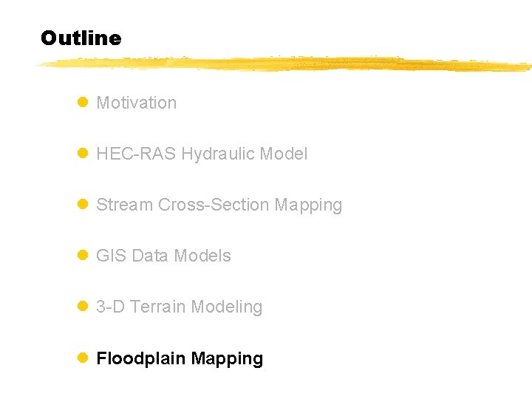The height and width of the screenshot is (399, 532).
Task: Click the word Stream in the third item
Action: (x=124, y=205)
